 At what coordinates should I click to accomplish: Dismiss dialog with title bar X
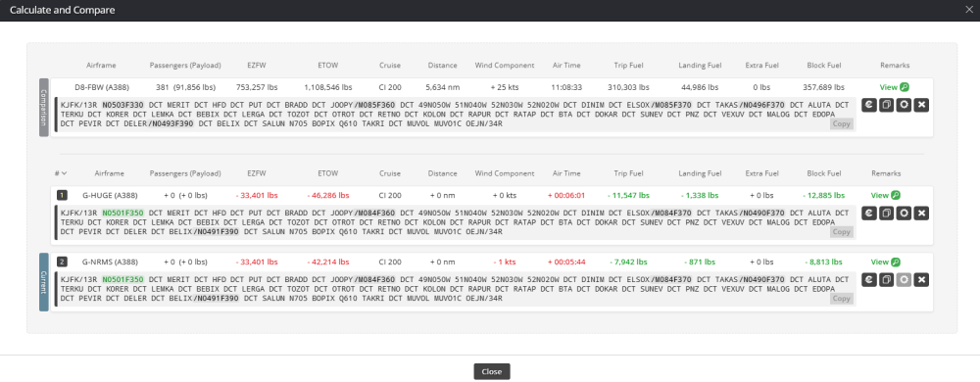pyautogui.click(x=969, y=10)
